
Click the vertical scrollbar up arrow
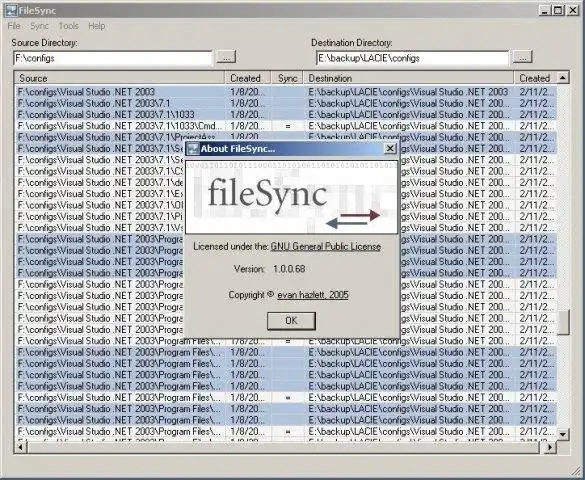tap(563, 78)
